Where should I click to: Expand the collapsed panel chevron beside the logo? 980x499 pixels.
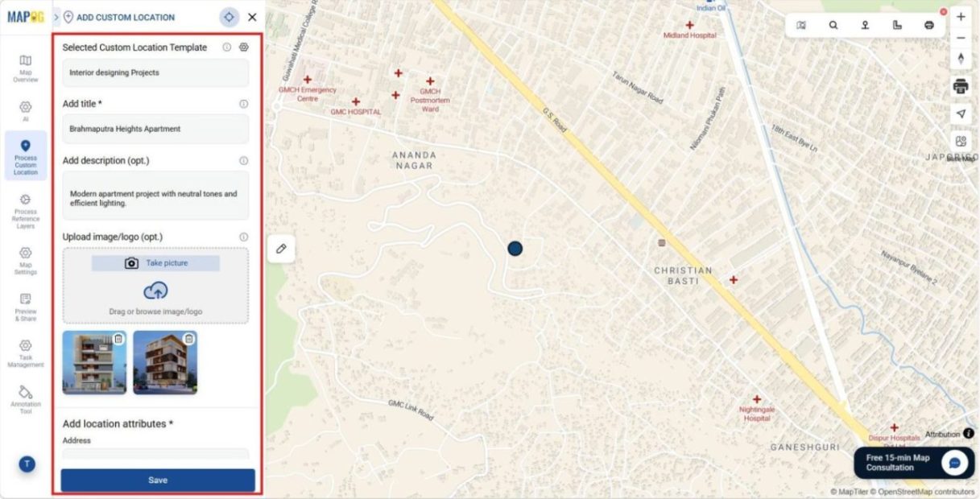coord(56,17)
